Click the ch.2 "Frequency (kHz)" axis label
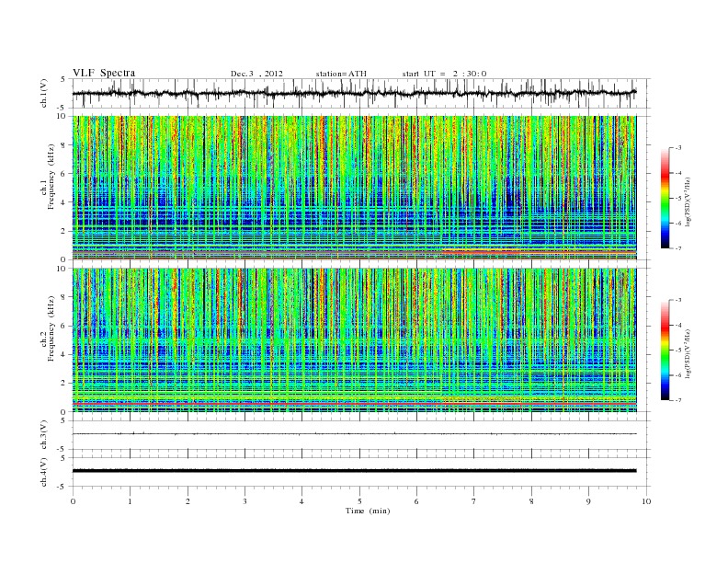728x563 pixels. [51, 328]
